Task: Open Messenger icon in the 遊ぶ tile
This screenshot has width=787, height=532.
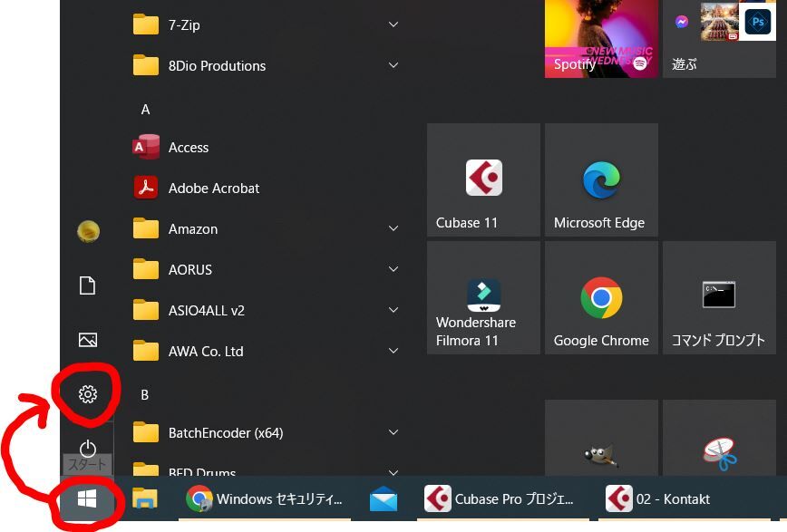Action: point(682,22)
